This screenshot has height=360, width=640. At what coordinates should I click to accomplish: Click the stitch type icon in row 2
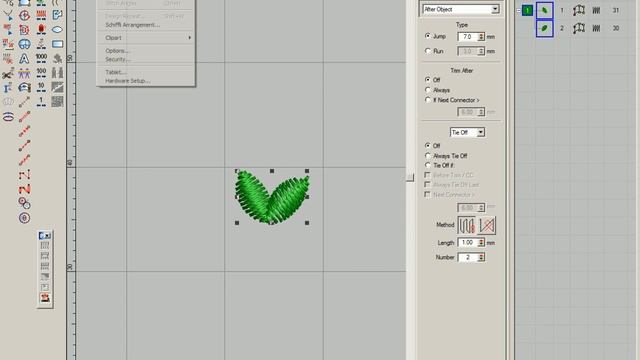[x=596, y=28]
